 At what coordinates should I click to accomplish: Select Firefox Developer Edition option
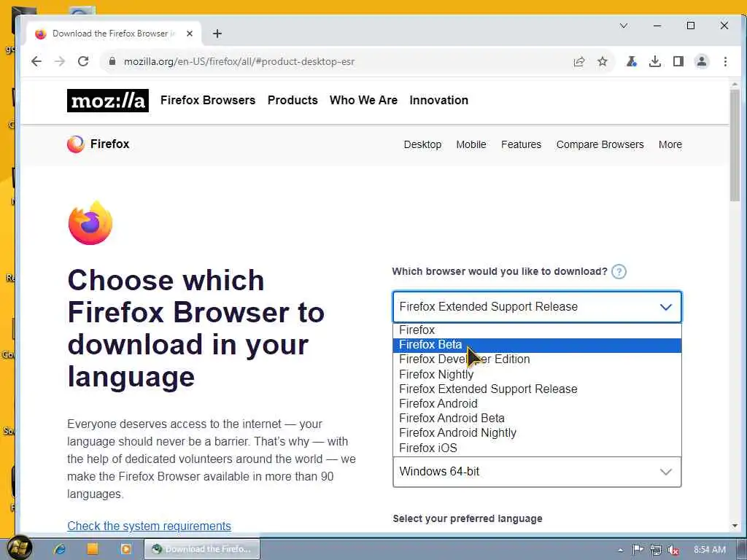click(537, 359)
